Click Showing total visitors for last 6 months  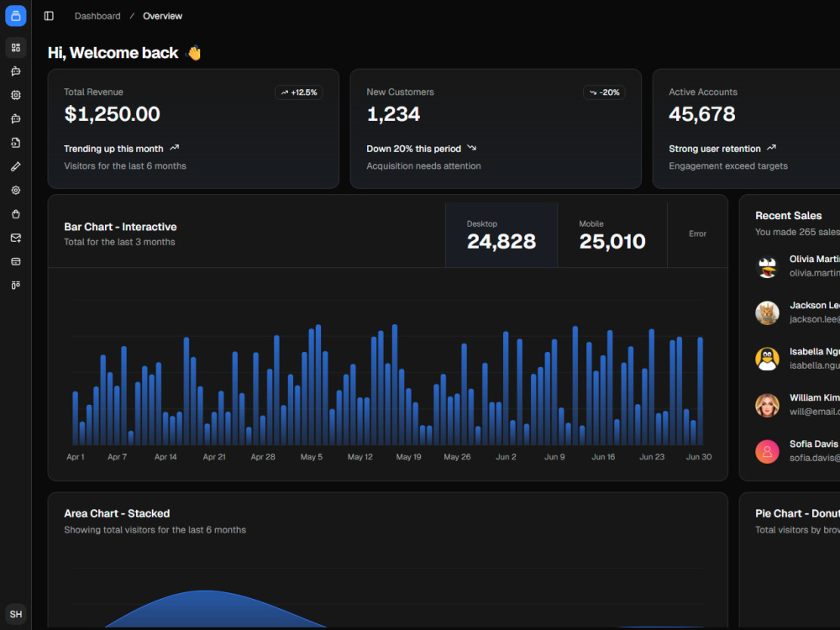(155, 530)
